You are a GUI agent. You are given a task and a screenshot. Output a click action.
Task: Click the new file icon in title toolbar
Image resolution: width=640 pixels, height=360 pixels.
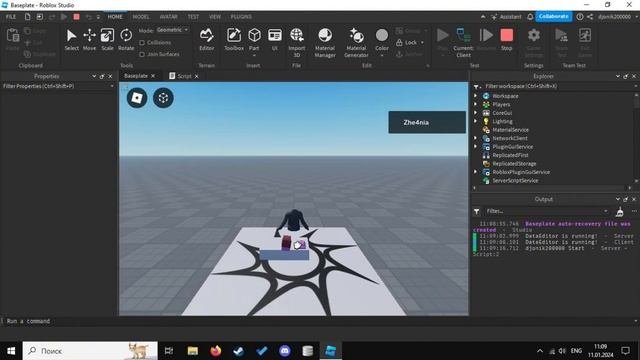tap(27, 17)
